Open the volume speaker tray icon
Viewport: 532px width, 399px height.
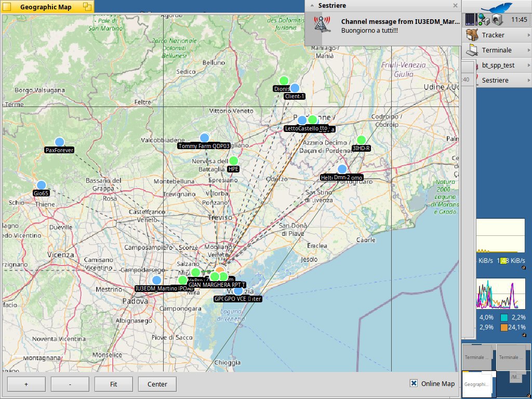496,20
